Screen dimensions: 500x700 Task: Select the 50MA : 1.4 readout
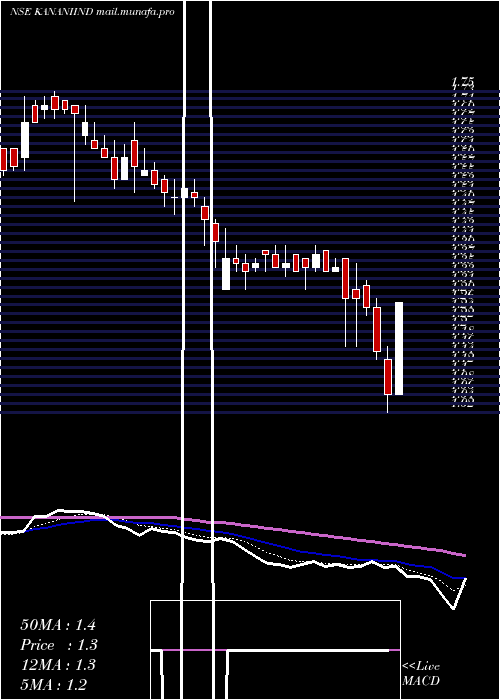point(58,625)
